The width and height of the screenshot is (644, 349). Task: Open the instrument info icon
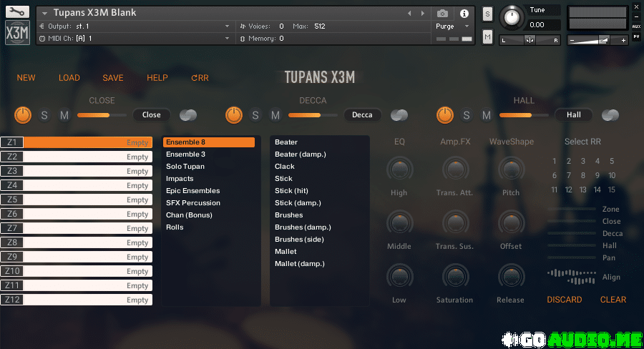464,14
